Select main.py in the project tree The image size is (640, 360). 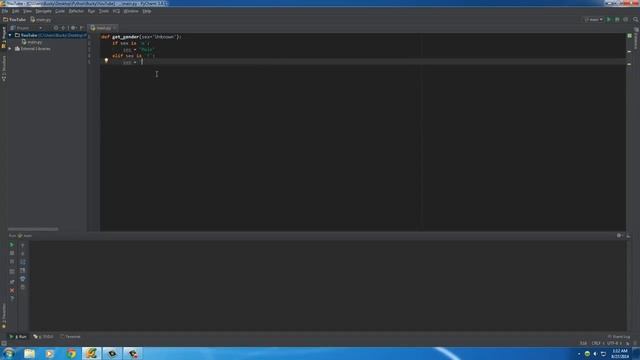(x=32, y=42)
